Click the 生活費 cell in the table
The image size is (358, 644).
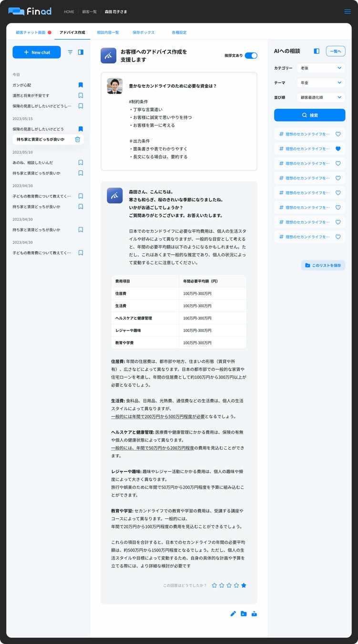145,306
